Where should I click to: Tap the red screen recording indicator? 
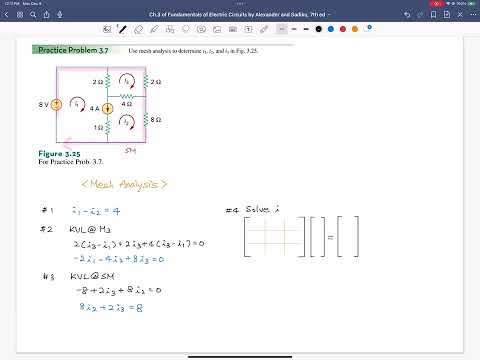(436, 4)
